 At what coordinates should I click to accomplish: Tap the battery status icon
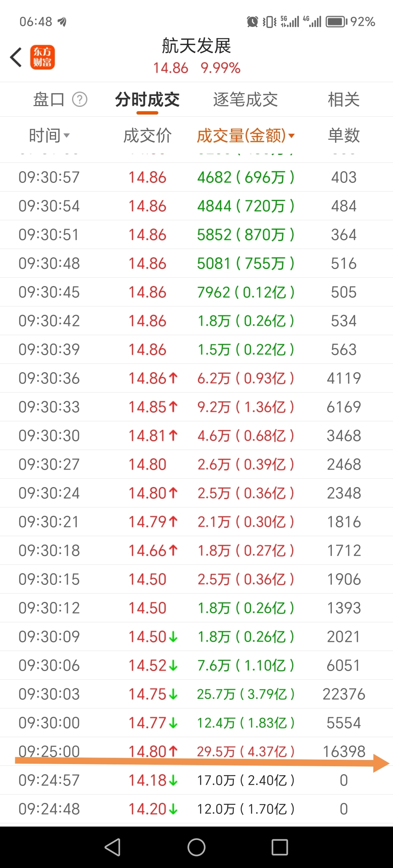(x=336, y=22)
